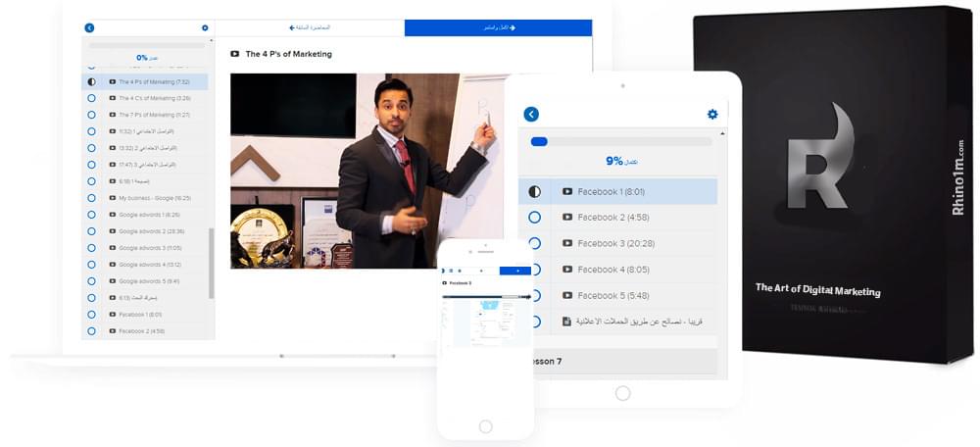Mark The 4 C's of Marketing circle complete
This screenshot has height=447, width=980.
[x=91, y=98]
